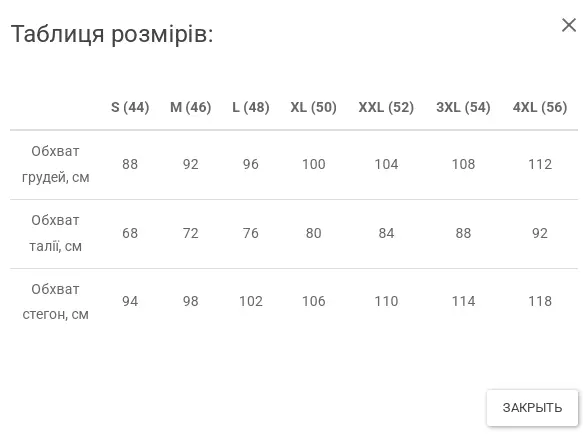Select the XXL (52) column header
585x436 pixels.
386,107
